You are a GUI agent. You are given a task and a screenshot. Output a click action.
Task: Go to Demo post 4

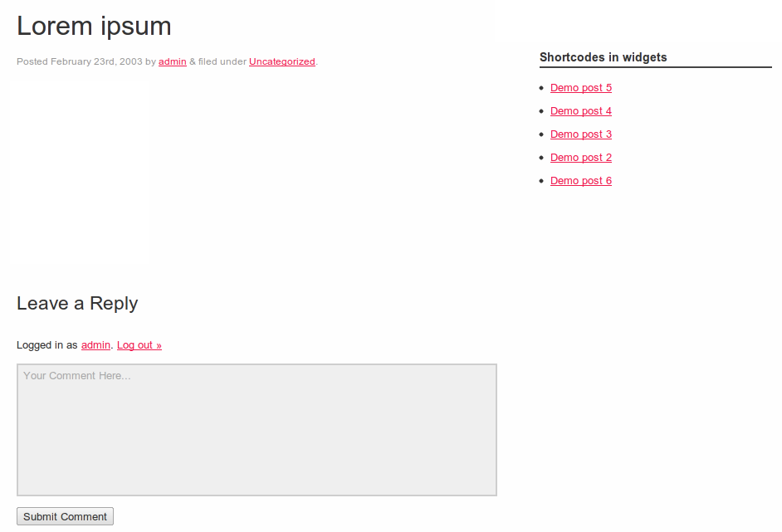point(581,111)
